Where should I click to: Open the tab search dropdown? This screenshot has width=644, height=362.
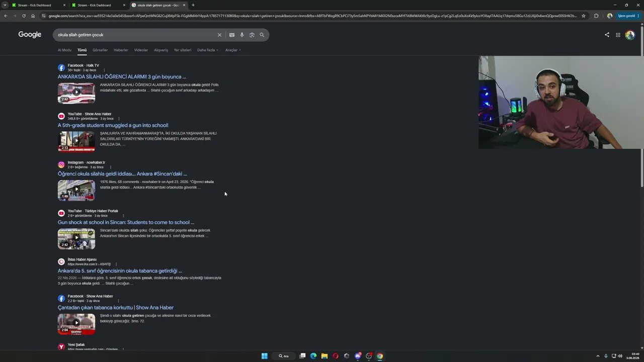tap(5, 5)
